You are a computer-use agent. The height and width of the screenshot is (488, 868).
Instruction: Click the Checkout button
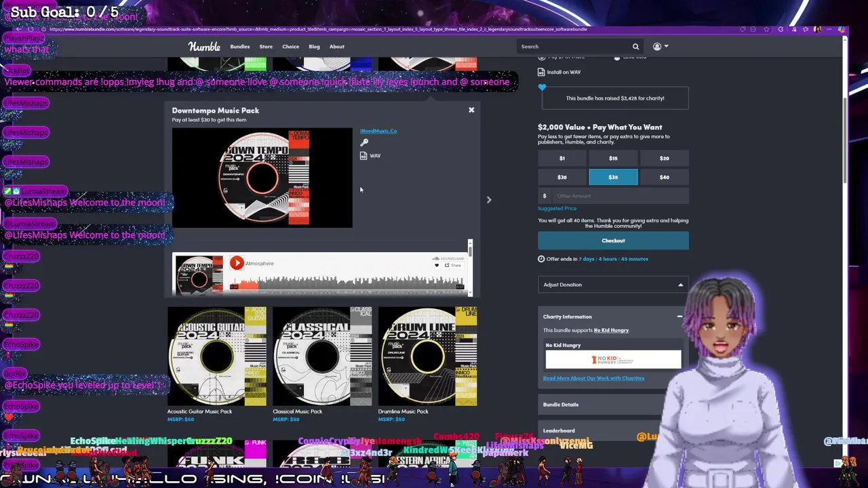click(x=613, y=241)
